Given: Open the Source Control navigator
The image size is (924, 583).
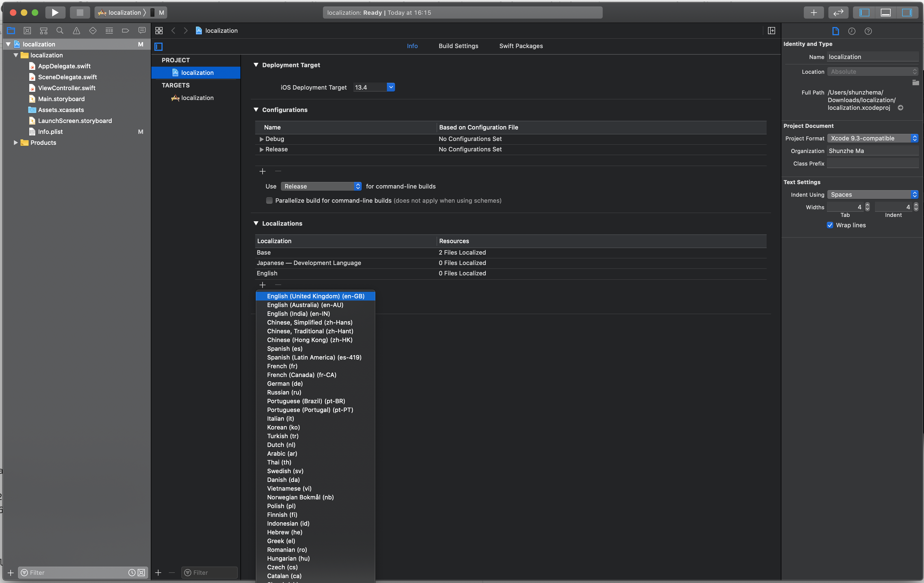Looking at the screenshot, I should (27, 30).
